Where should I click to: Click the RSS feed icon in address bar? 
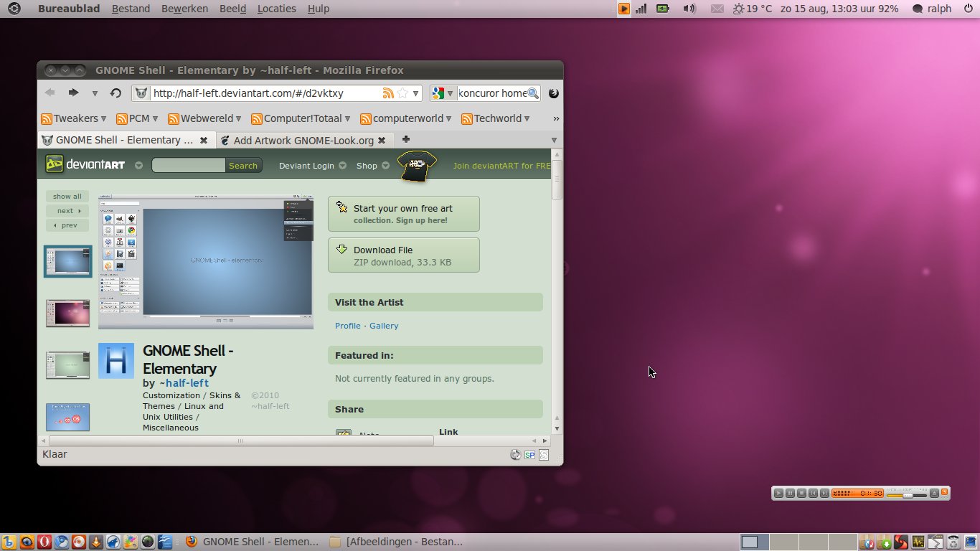tap(388, 93)
